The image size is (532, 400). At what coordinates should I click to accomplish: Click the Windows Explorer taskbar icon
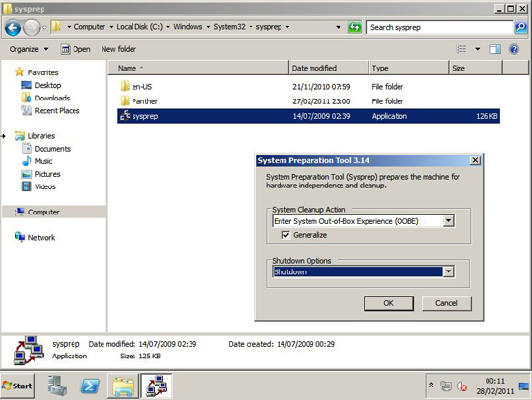[124, 386]
